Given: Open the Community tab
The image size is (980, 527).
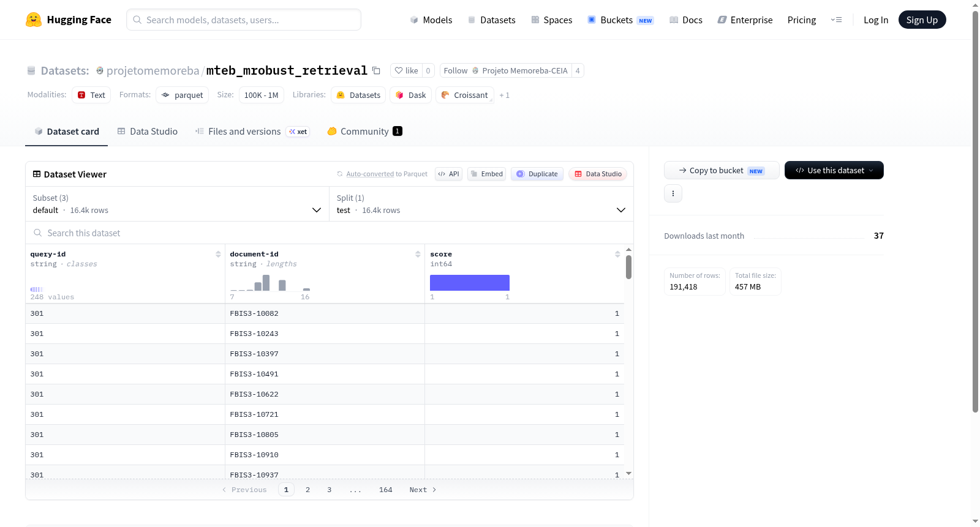Looking at the screenshot, I should [x=364, y=132].
